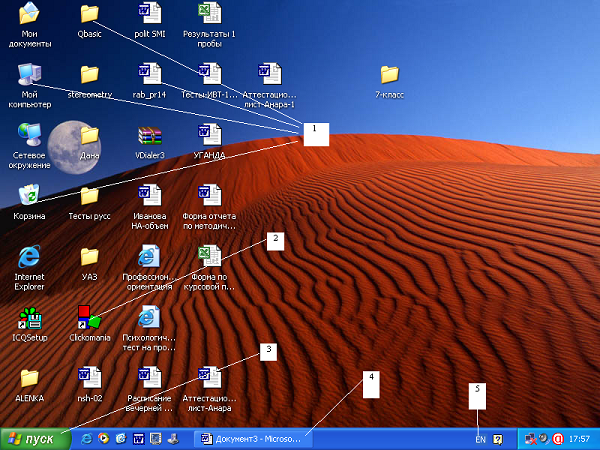Open the ALENKA folder
The height and width of the screenshot is (450, 600).
click(x=29, y=377)
